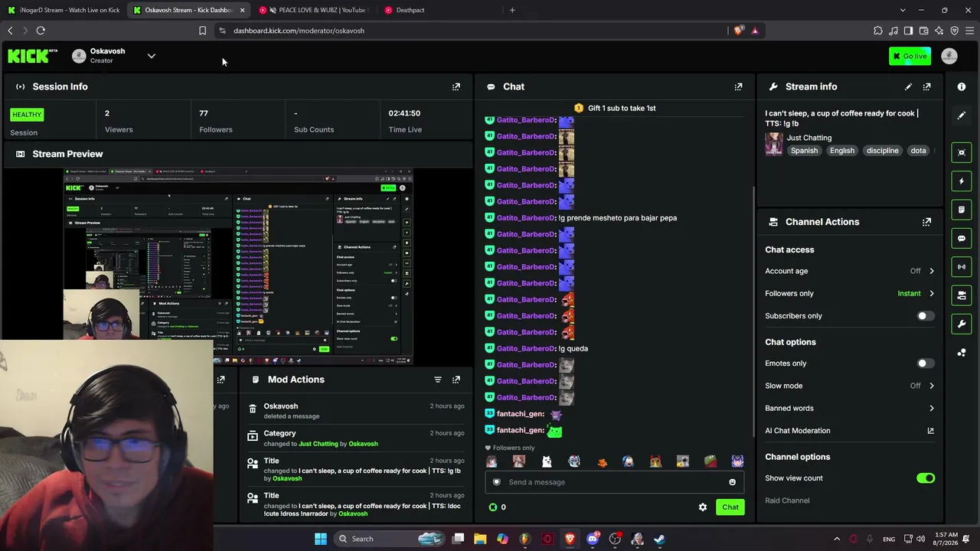The image size is (980, 551).
Task: Toggle the channel actions sidebar icon
Action: (x=962, y=295)
